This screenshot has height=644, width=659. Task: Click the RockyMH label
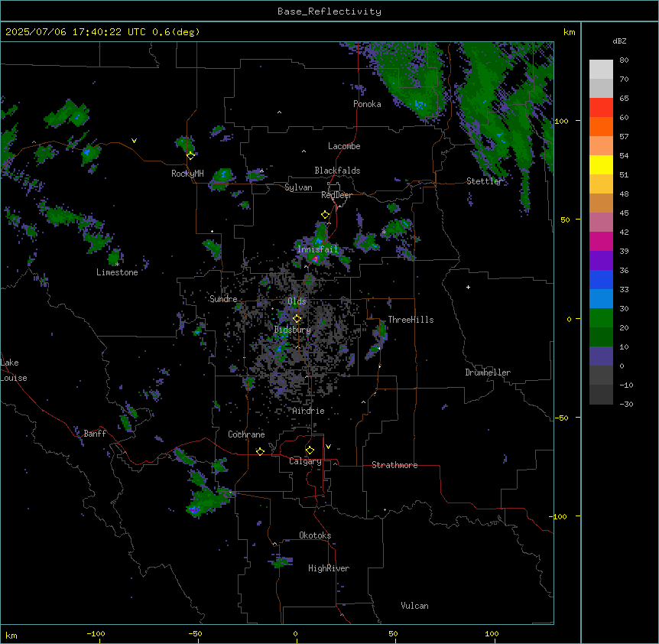pyautogui.click(x=187, y=174)
